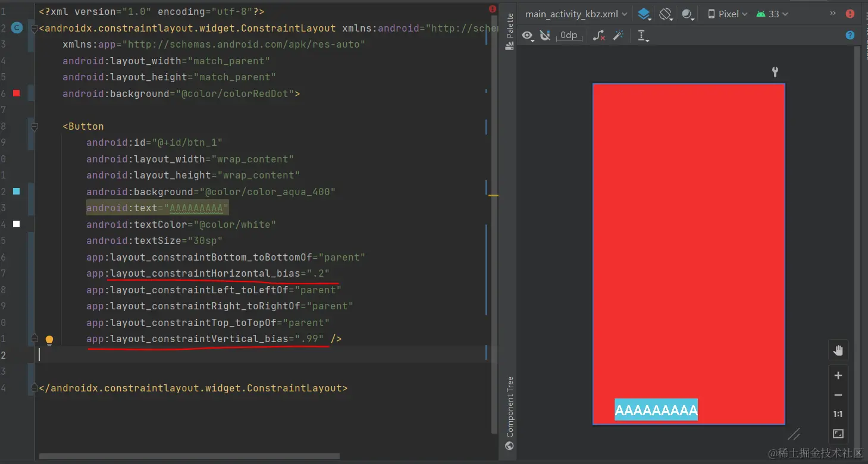Click the closing ConstraintLayout tag line
This screenshot has width=868, height=464.
pos(193,388)
